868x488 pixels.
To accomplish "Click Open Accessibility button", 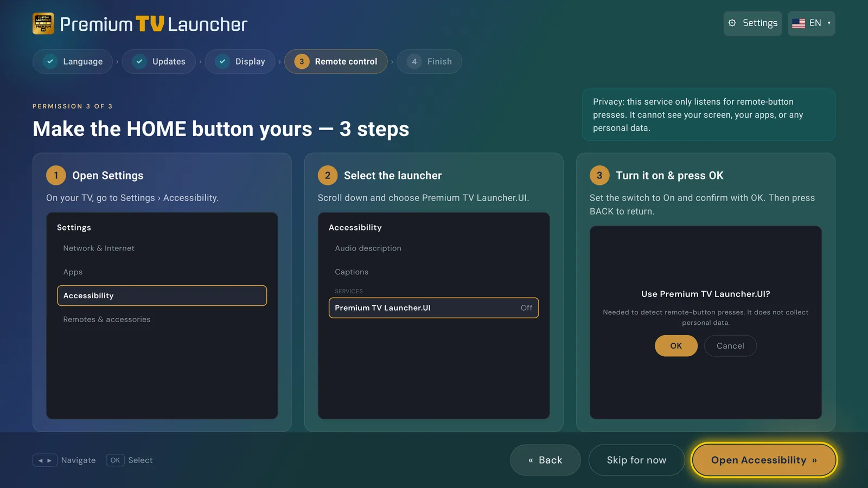I will pos(764,460).
